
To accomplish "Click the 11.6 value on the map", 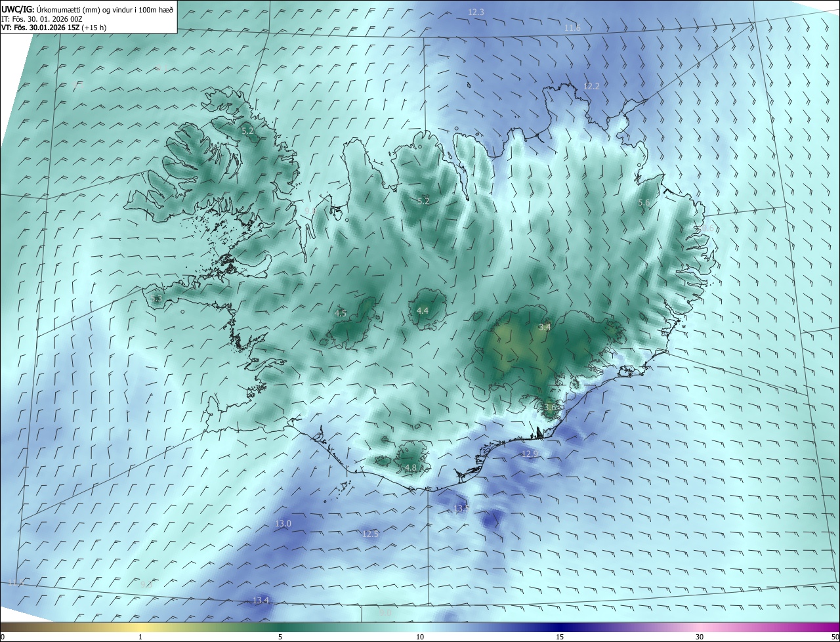I will coord(572,28).
